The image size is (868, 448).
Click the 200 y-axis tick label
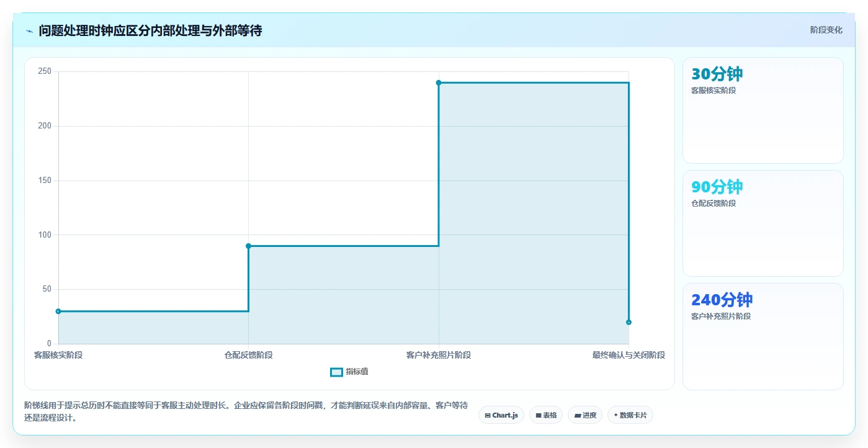pos(45,126)
